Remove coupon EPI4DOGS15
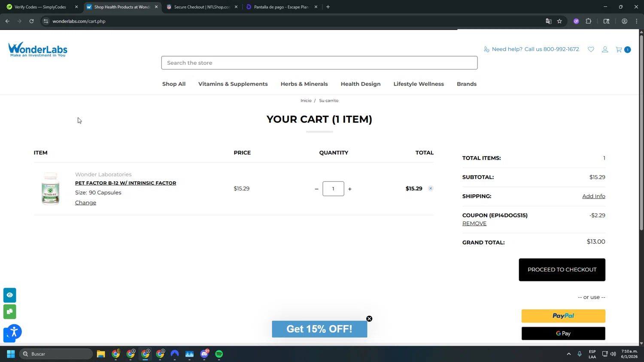The height and width of the screenshot is (362, 644). pos(474,223)
